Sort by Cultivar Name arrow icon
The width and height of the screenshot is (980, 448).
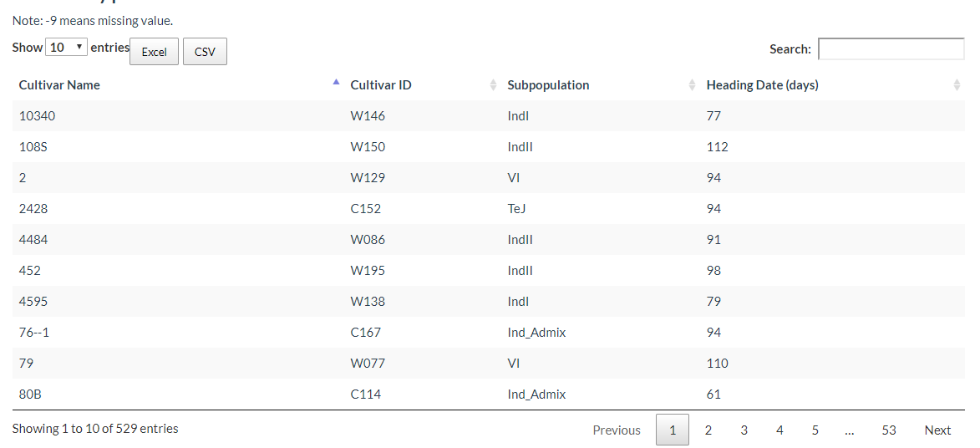(336, 82)
